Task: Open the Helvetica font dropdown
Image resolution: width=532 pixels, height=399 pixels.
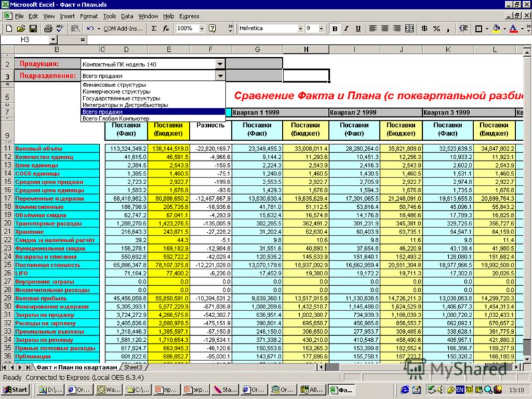Action: 301,29
